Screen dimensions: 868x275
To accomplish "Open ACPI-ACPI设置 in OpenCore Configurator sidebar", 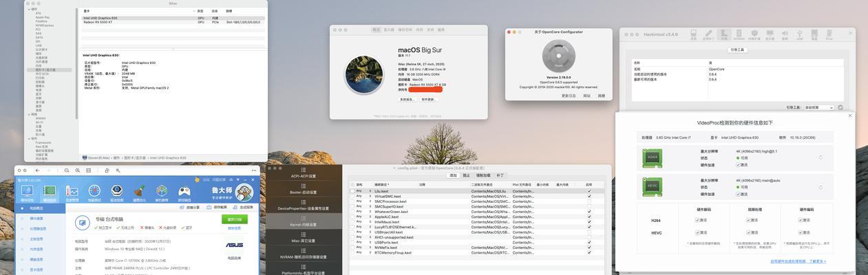I will pyautogui.click(x=303, y=173).
